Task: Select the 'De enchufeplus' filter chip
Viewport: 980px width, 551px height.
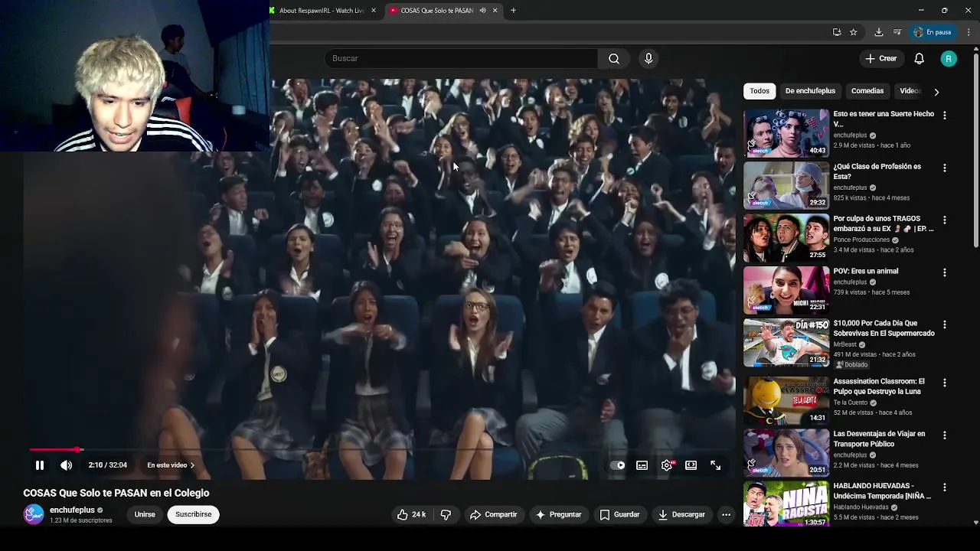Action: [810, 91]
